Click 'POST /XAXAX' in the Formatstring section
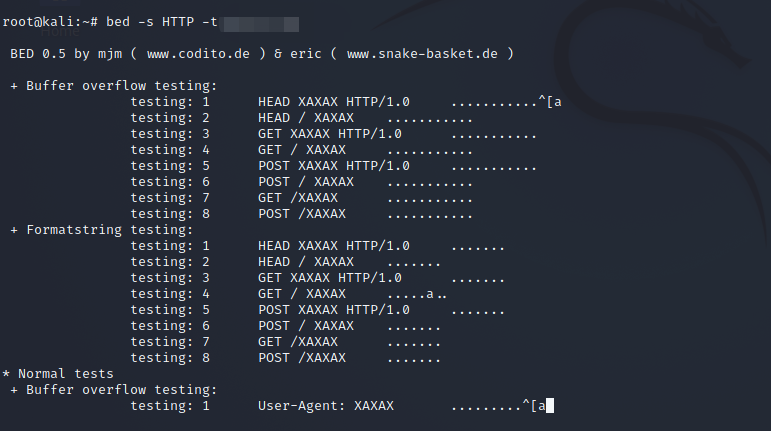The width and height of the screenshot is (771, 431). coord(301,358)
